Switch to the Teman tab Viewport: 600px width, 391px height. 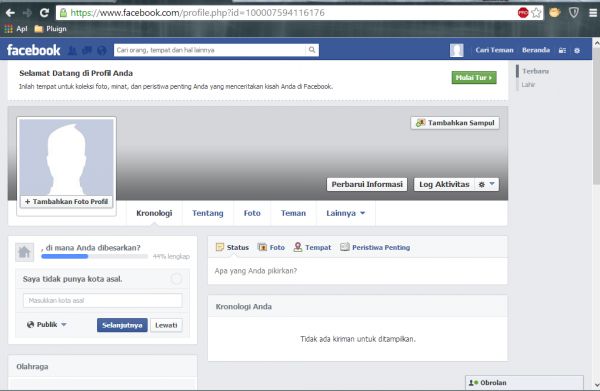(293, 213)
